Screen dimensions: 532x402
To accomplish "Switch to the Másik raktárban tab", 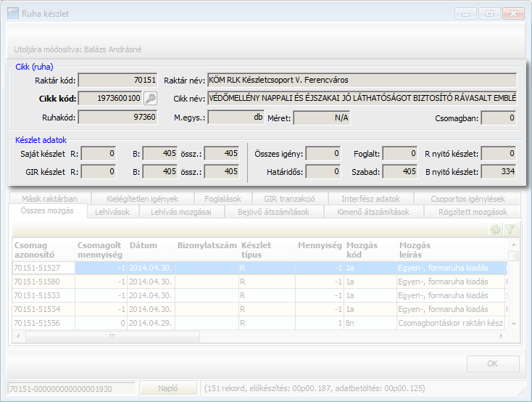I will click(x=49, y=198).
